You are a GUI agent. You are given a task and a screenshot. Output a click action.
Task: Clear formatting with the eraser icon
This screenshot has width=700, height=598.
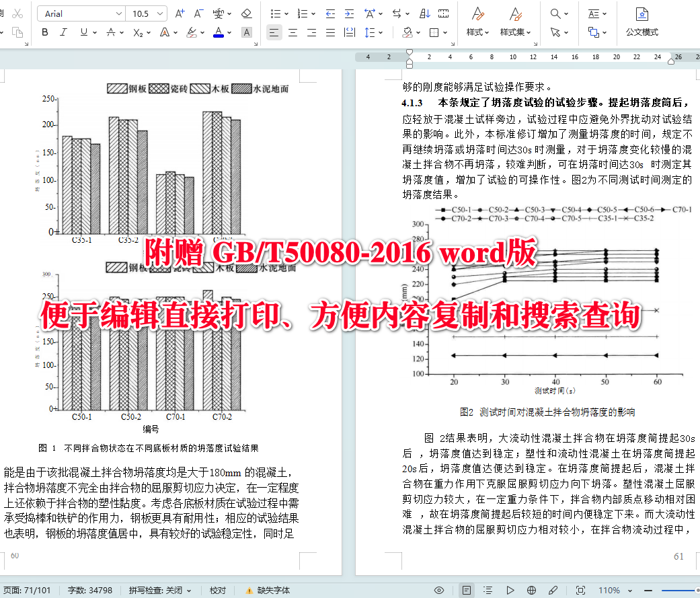(245, 13)
